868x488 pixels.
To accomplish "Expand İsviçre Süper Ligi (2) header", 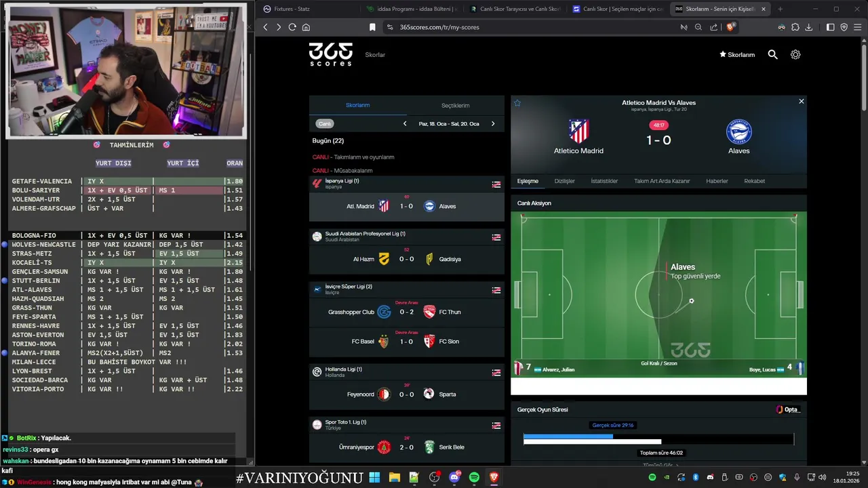I will click(x=407, y=289).
